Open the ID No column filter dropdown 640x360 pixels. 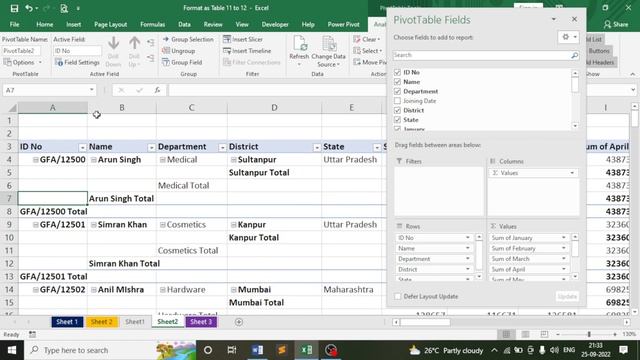click(x=82, y=147)
